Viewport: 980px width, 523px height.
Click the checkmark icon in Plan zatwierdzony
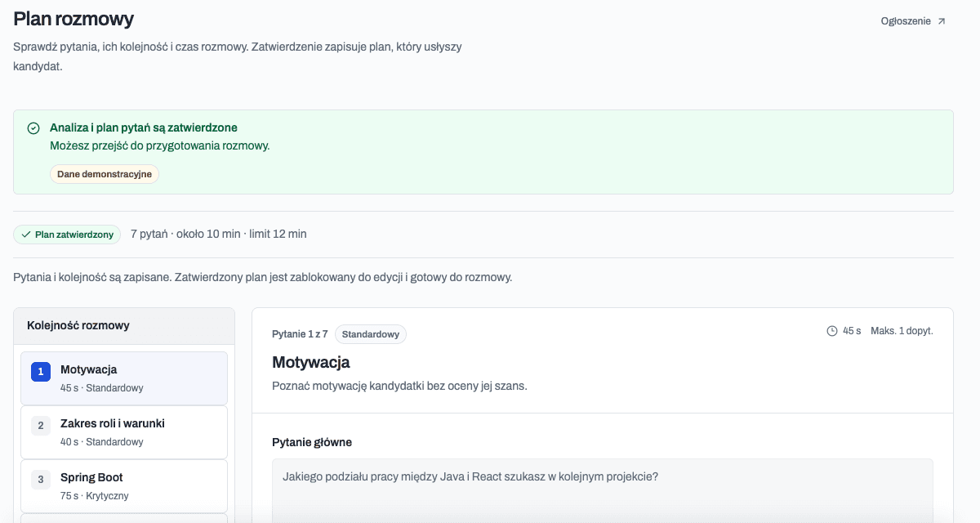point(26,235)
